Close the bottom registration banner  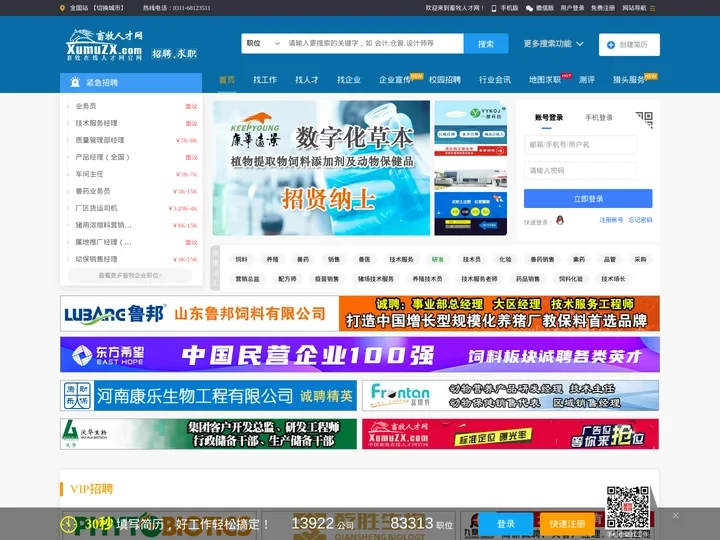click(675, 516)
